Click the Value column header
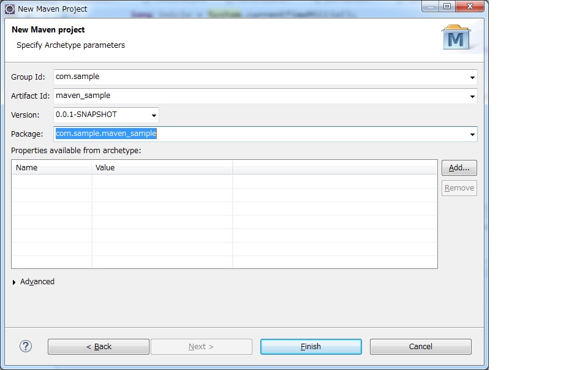This screenshot has width=588, height=370. (x=162, y=168)
